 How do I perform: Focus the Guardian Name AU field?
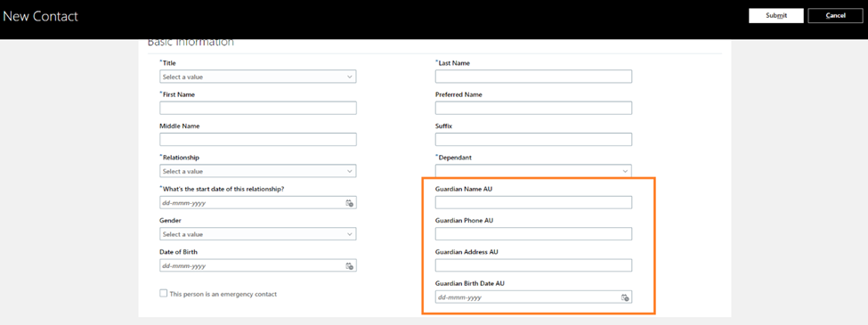click(x=533, y=203)
